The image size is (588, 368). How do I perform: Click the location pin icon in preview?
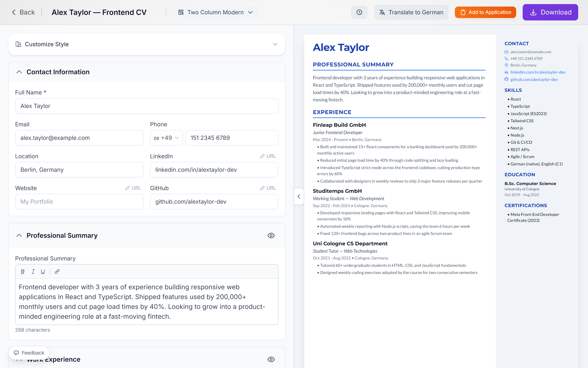506,65
